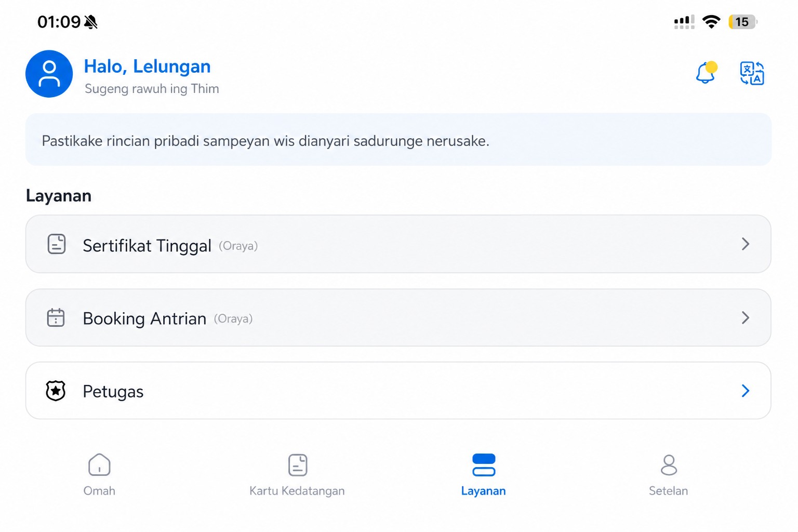Open the Booking Antrian service
Screen dimensions: 798x532
pos(398,317)
